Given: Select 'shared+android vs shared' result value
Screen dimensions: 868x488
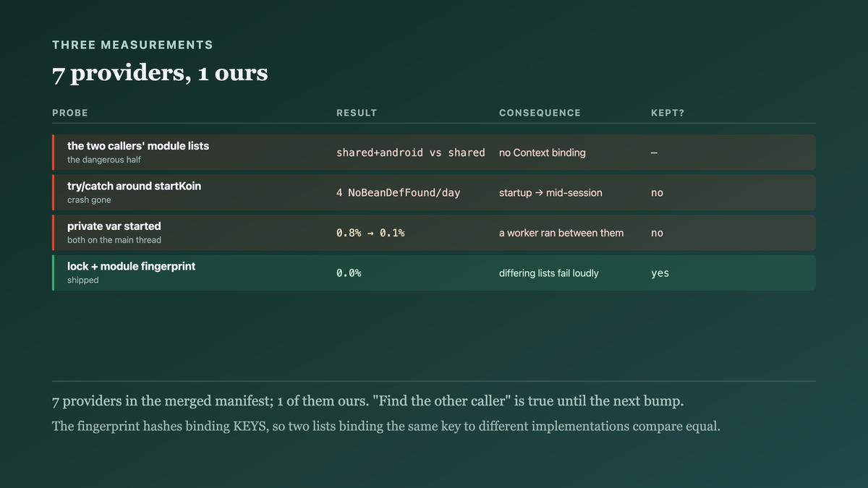Looking at the screenshot, I should (411, 153).
